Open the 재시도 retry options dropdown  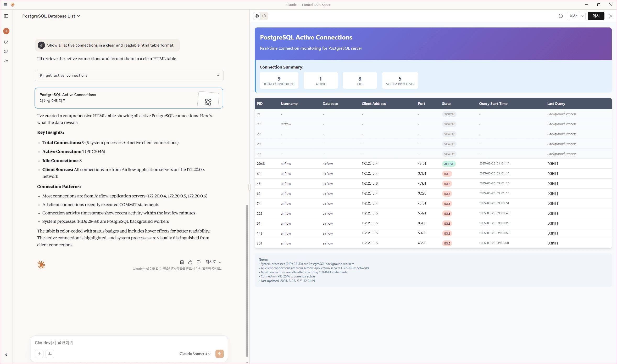coord(213,262)
